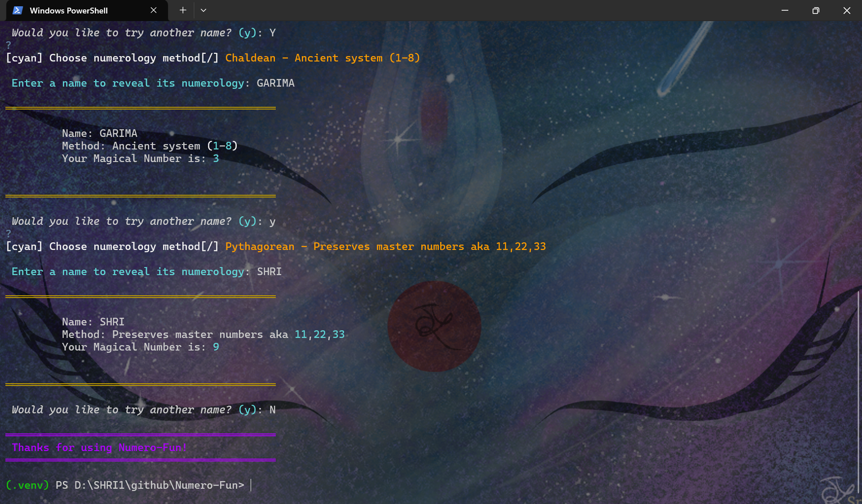This screenshot has height=504, width=862.
Task: Switch to the Windows PowerShell tab
Action: pyautogui.click(x=68, y=10)
